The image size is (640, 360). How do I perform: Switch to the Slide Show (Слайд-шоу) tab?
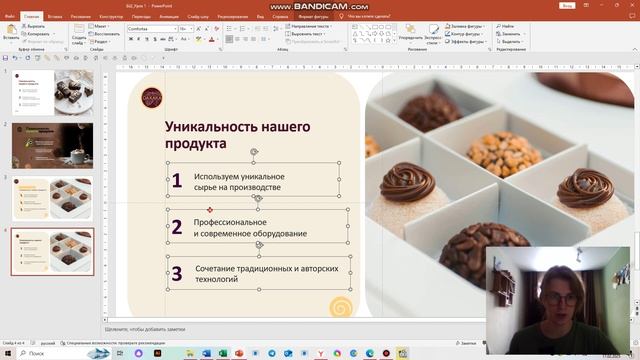pyautogui.click(x=198, y=16)
